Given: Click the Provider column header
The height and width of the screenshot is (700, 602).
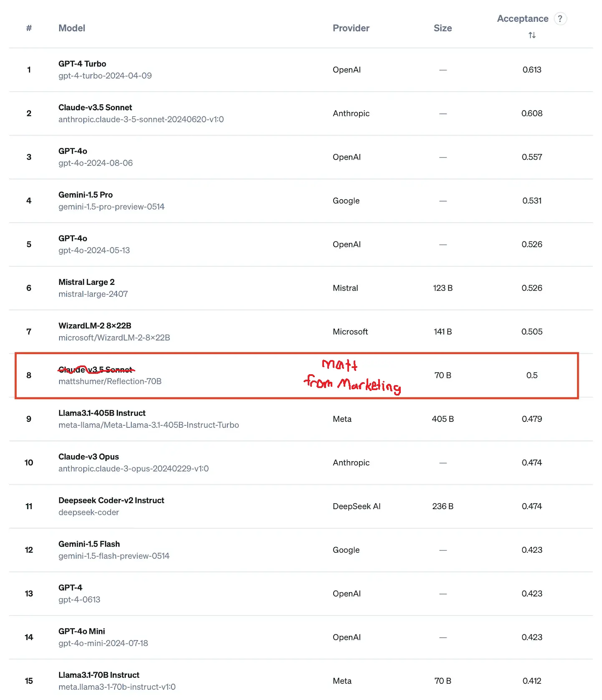Looking at the screenshot, I should pos(351,28).
